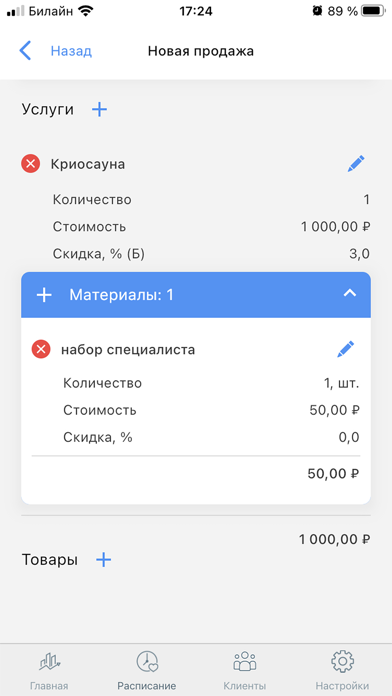This screenshot has width=392, height=696.
Task: Tap the Скидка, % (Б) value 3,0
Action: pyautogui.click(x=359, y=254)
